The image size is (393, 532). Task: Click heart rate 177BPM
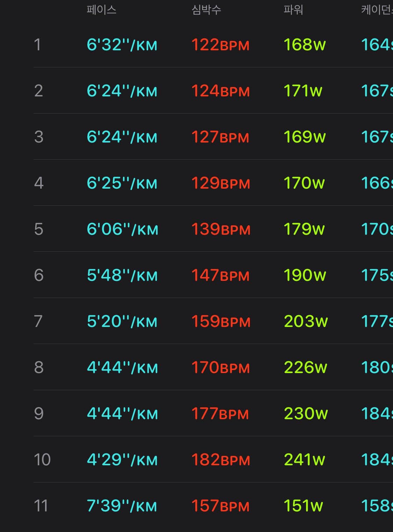point(220,414)
